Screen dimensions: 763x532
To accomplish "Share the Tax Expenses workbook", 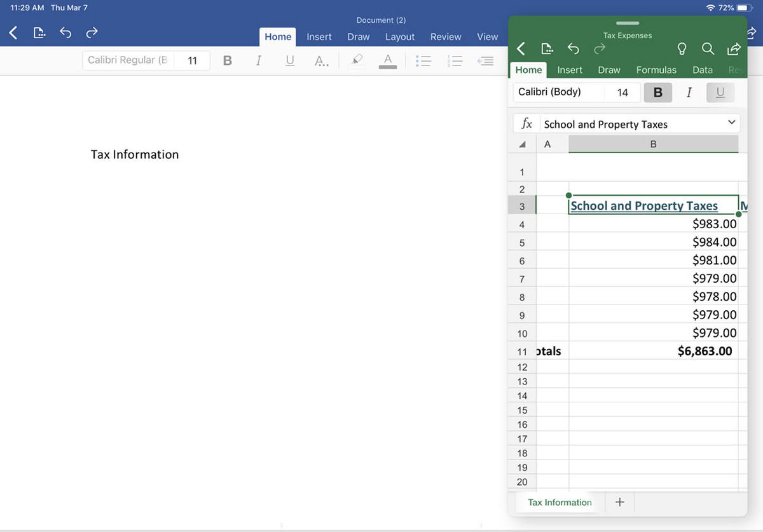I will 734,49.
